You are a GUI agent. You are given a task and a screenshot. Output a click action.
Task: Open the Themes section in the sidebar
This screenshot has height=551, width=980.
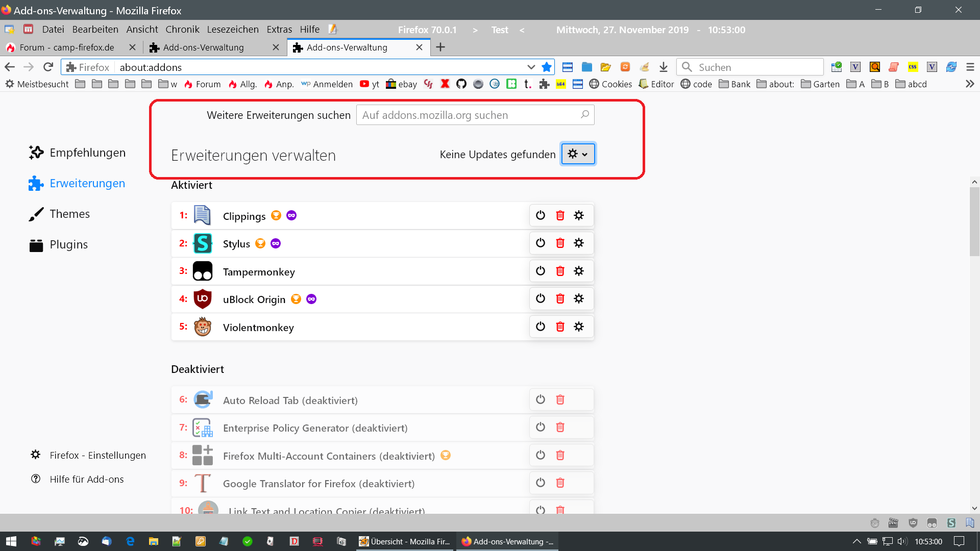pyautogui.click(x=69, y=214)
